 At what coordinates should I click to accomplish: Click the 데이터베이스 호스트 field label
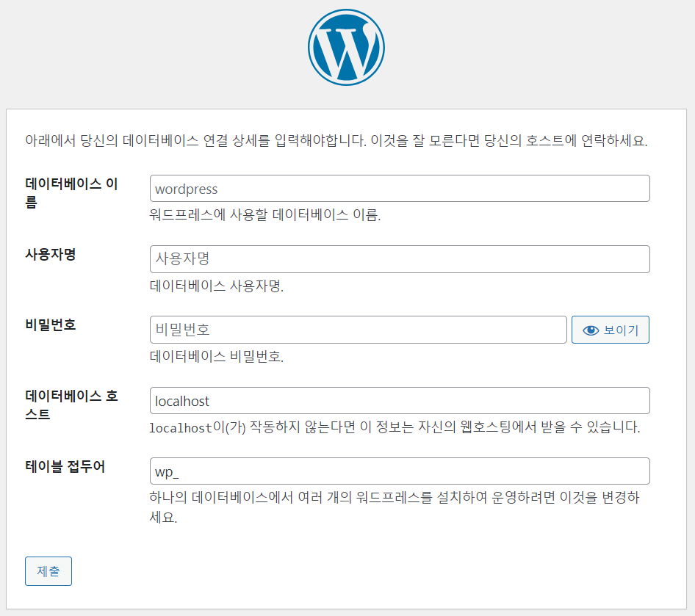(x=71, y=405)
